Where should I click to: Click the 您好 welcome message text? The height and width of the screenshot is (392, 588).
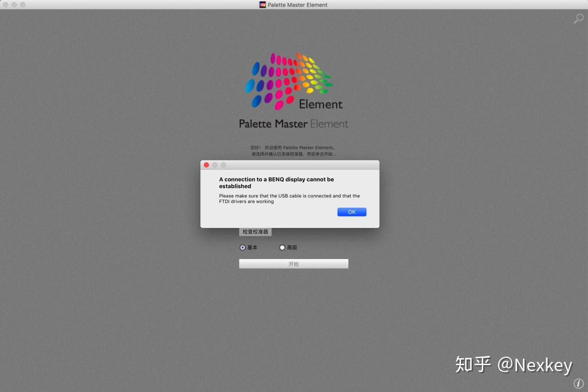point(294,151)
